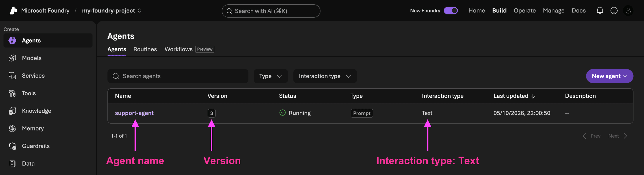Viewport: 644px width, 175px height.
Task: Open the notifications bell icon
Action: pyautogui.click(x=600, y=10)
